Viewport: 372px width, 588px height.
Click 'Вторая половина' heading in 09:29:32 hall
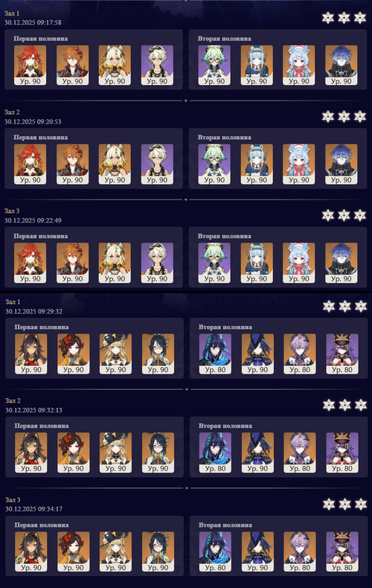(x=225, y=327)
